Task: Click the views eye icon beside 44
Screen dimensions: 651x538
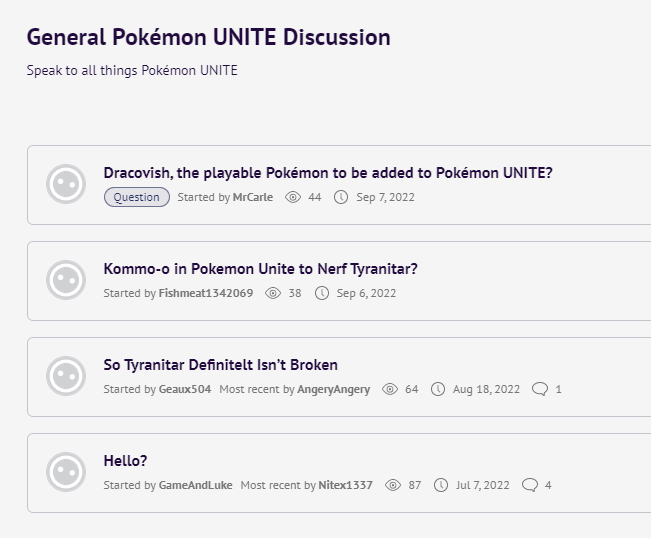Action: click(293, 197)
